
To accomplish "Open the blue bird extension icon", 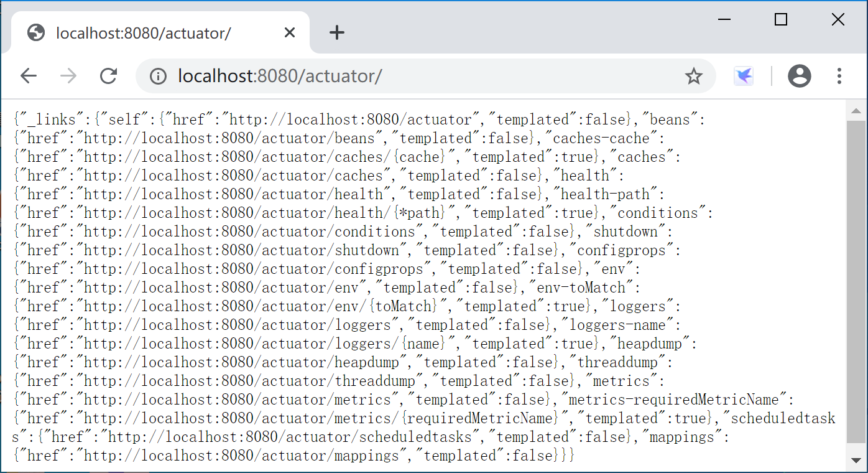I will [x=744, y=76].
